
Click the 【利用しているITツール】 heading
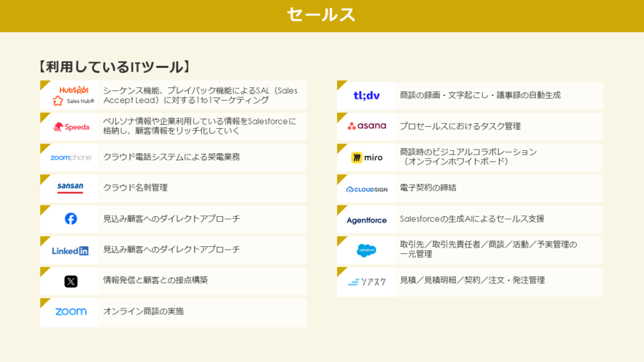pyautogui.click(x=114, y=67)
